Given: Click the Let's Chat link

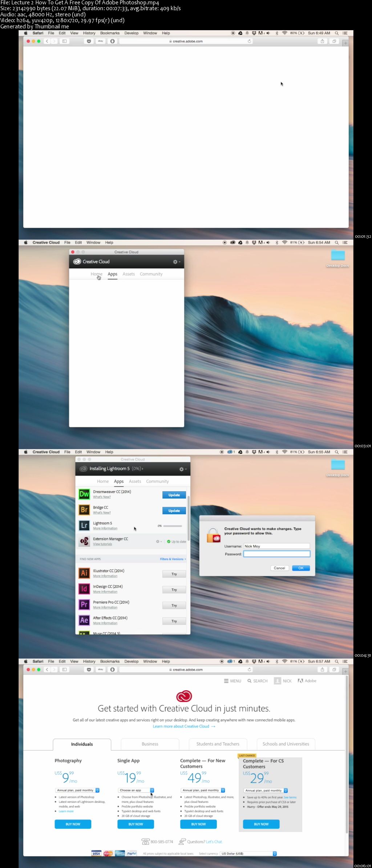Looking at the screenshot, I should tap(214, 841).
